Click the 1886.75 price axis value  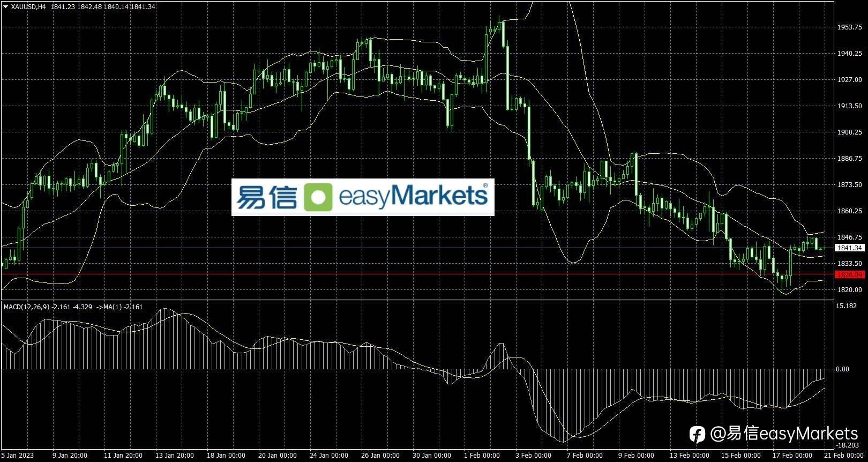850,159
